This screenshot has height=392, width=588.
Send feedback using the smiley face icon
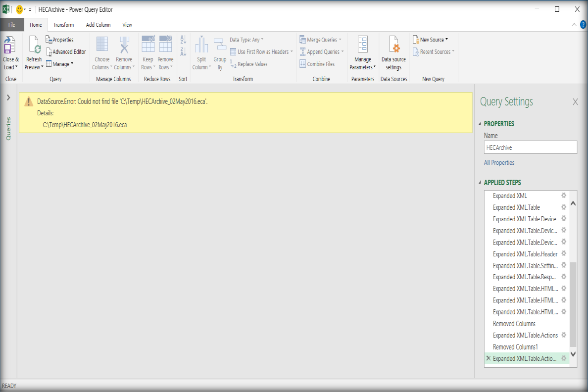(20, 9)
